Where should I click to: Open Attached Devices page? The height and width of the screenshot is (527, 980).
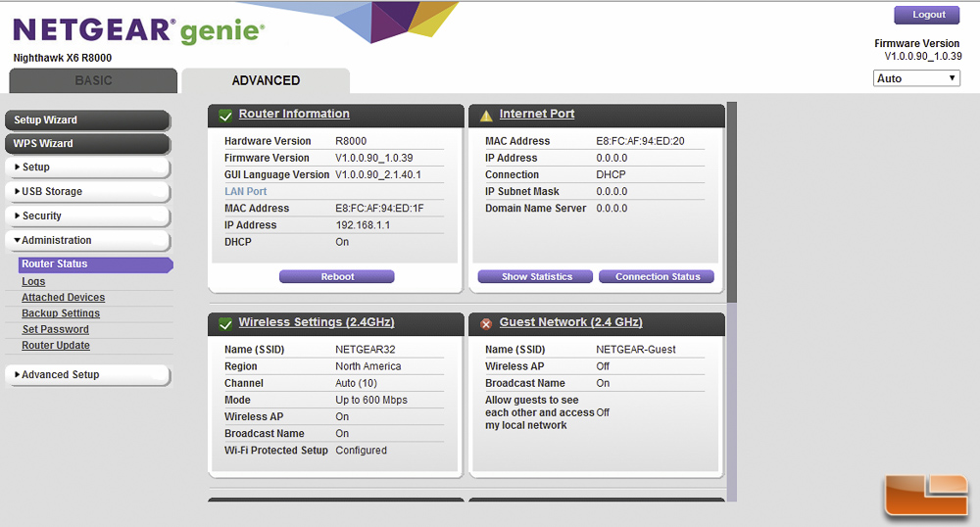(63, 298)
